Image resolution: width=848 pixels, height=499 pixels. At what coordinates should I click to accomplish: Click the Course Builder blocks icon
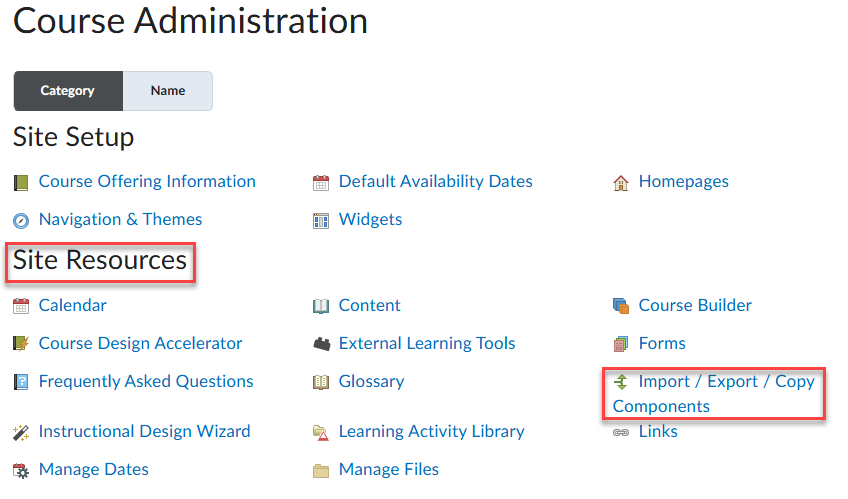(621, 306)
